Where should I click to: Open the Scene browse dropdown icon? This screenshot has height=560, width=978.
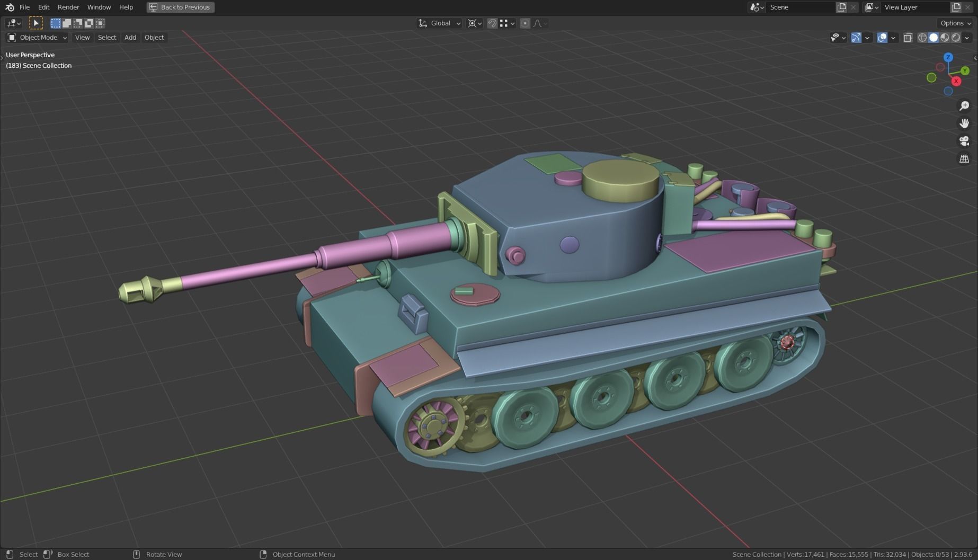pyautogui.click(x=757, y=7)
